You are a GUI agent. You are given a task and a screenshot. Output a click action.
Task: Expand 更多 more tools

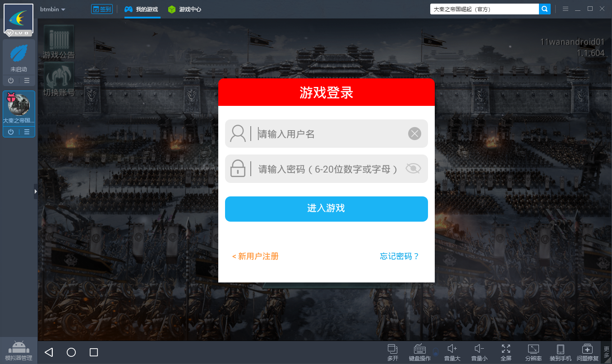(x=606, y=352)
